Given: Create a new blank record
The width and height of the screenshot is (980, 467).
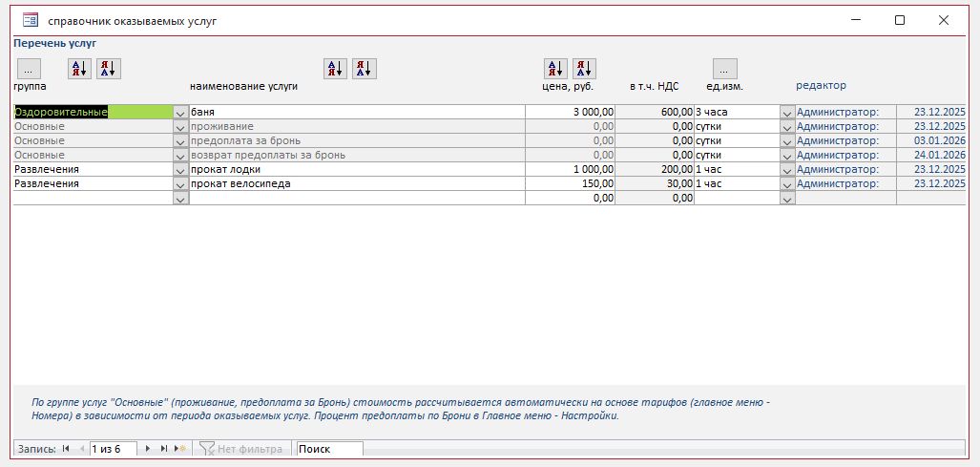Looking at the screenshot, I should 179,449.
